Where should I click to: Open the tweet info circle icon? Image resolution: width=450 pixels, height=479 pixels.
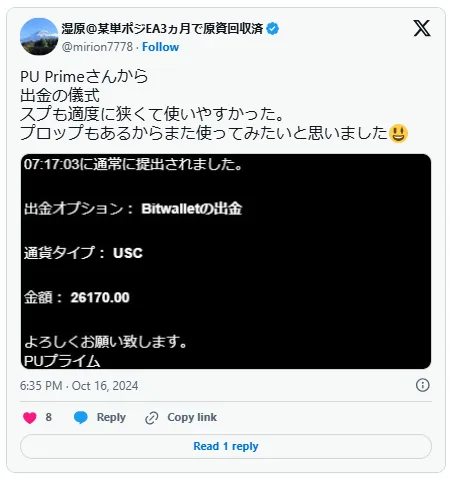click(x=422, y=385)
